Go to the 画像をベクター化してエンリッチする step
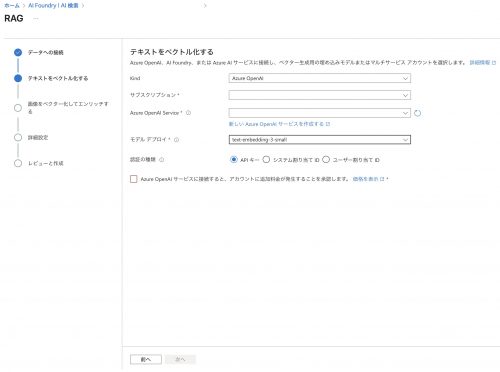The image size is (500, 372). (x=68, y=108)
